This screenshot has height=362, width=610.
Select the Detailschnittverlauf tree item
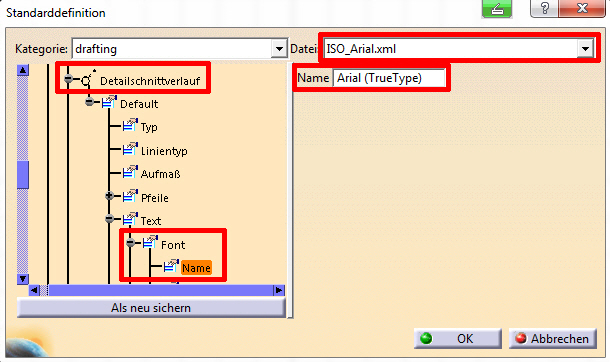tap(150, 81)
